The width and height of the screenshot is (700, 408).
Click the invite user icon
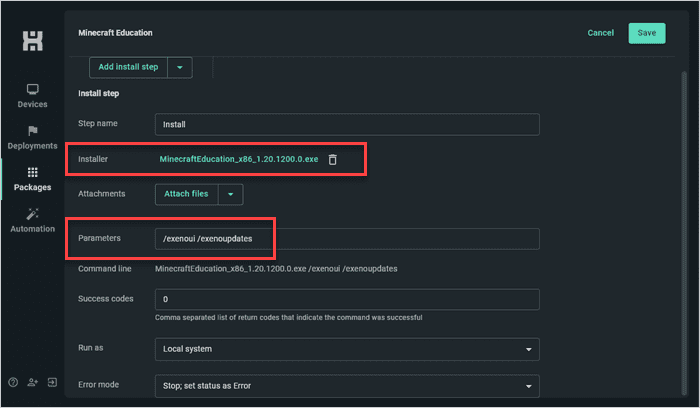pos(33,383)
